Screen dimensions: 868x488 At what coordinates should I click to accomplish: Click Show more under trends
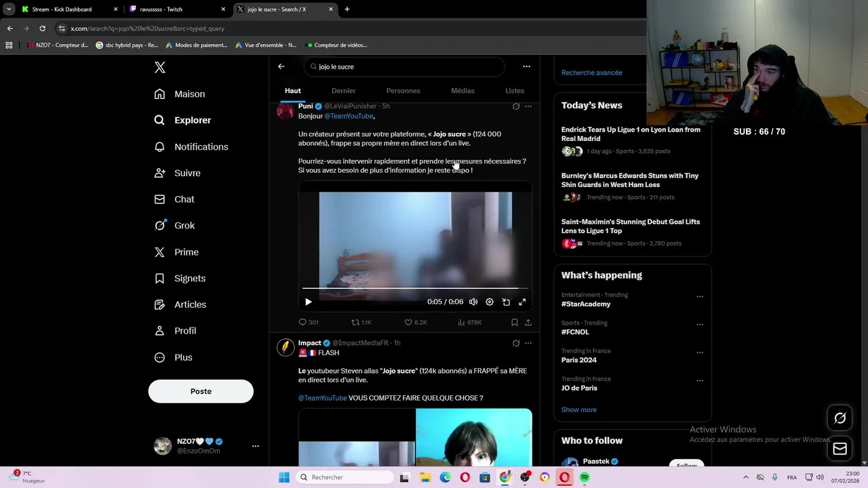(578, 410)
